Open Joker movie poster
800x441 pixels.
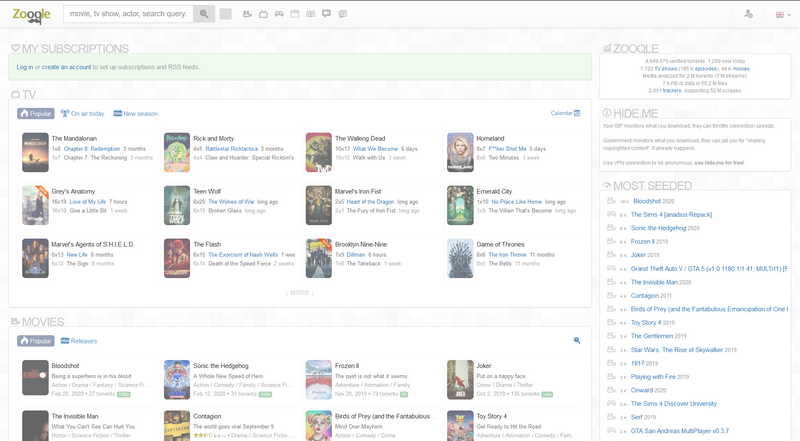(x=460, y=380)
